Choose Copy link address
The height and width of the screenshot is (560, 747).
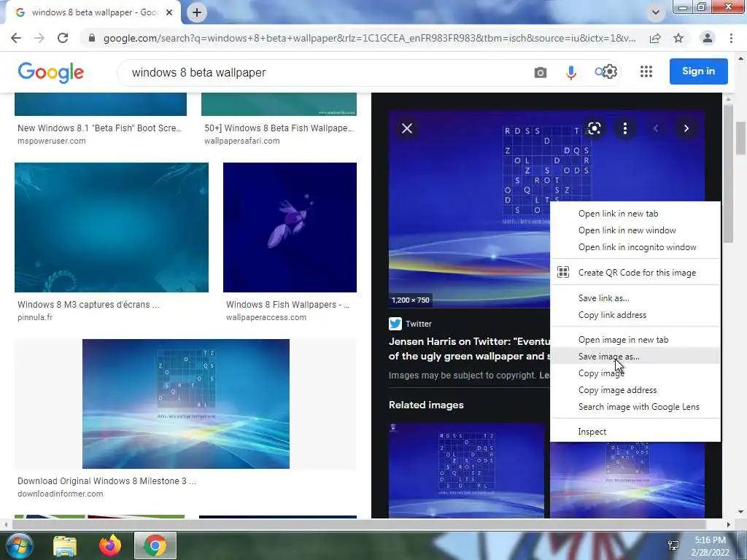tap(635, 315)
